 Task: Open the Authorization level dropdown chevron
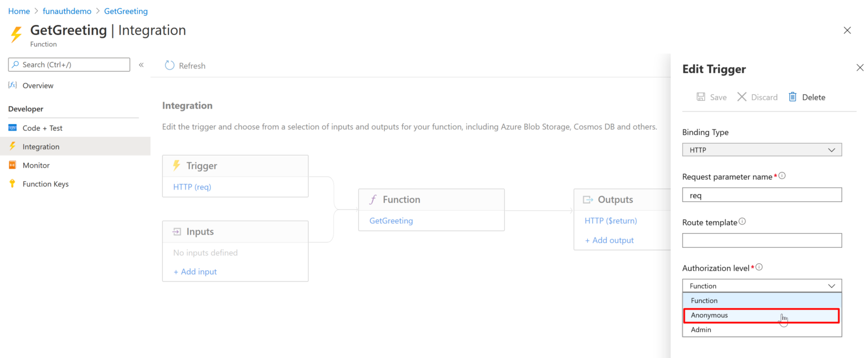point(831,286)
